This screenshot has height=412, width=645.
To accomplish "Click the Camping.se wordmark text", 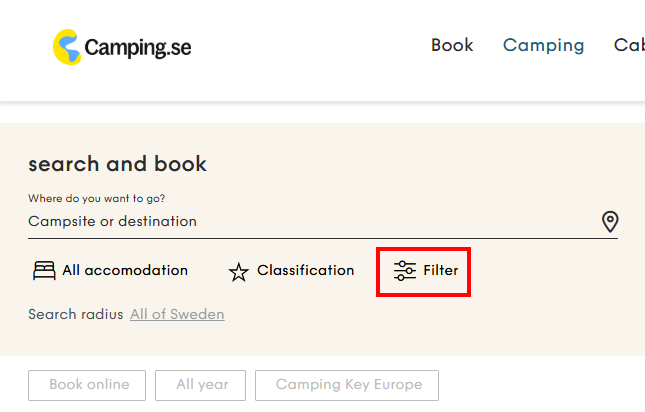I will click(x=138, y=47).
